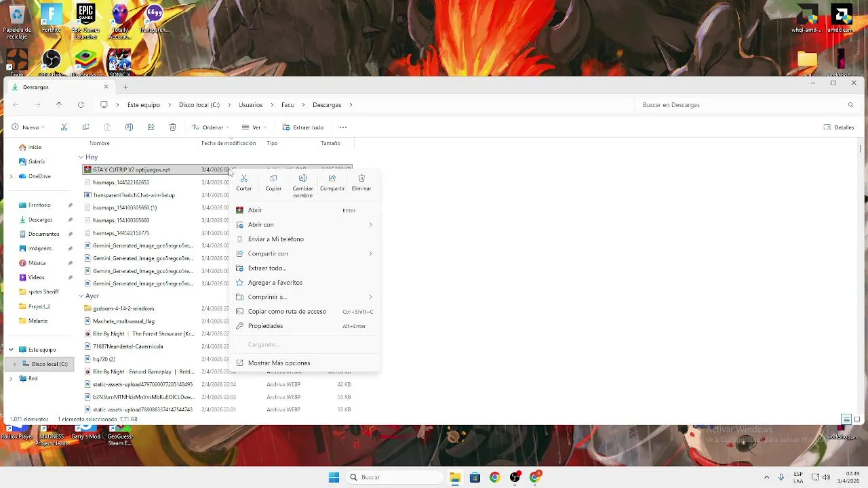Open the Ver view dropdown
This screenshot has height=488, width=868.
click(254, 127)
